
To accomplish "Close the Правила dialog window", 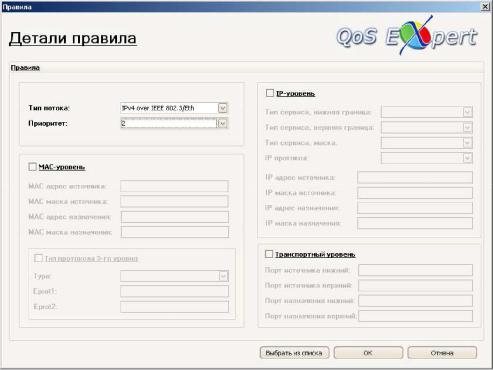I will pos(485,6).
